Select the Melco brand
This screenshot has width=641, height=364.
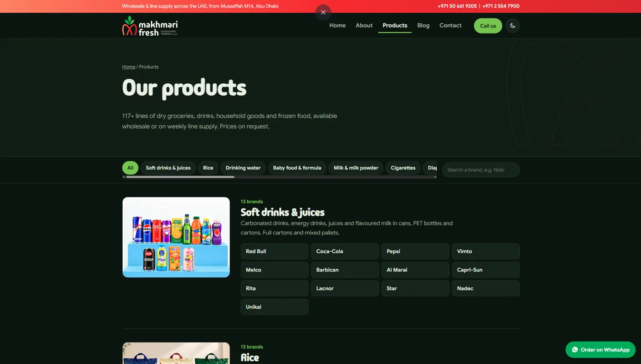275,270
